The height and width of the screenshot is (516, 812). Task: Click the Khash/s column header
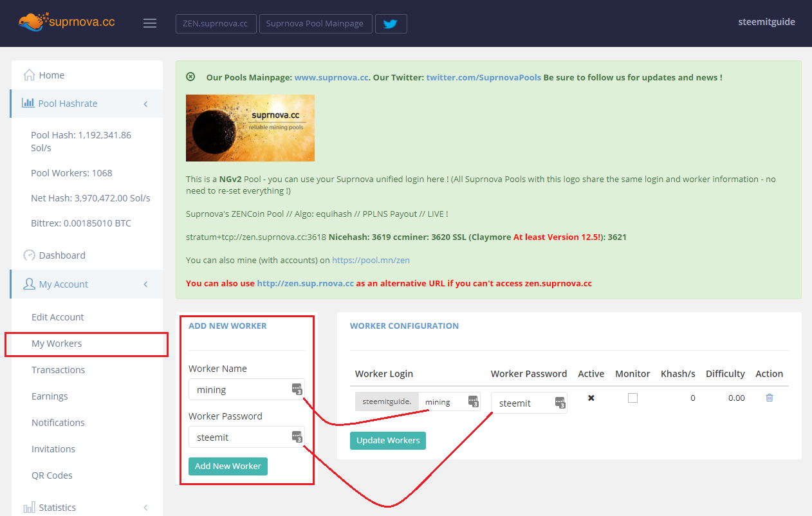point(678,374)
